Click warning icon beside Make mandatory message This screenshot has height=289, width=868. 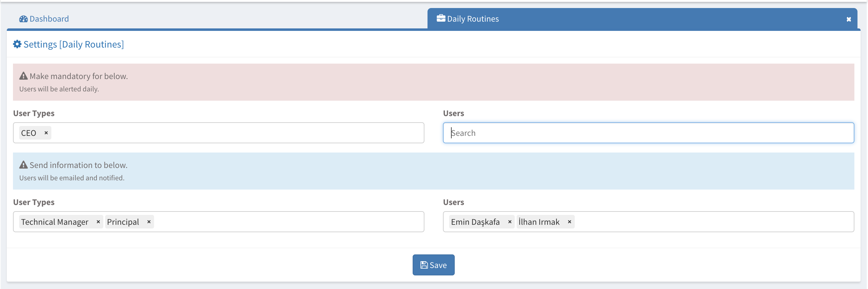(x=23, y=76)
